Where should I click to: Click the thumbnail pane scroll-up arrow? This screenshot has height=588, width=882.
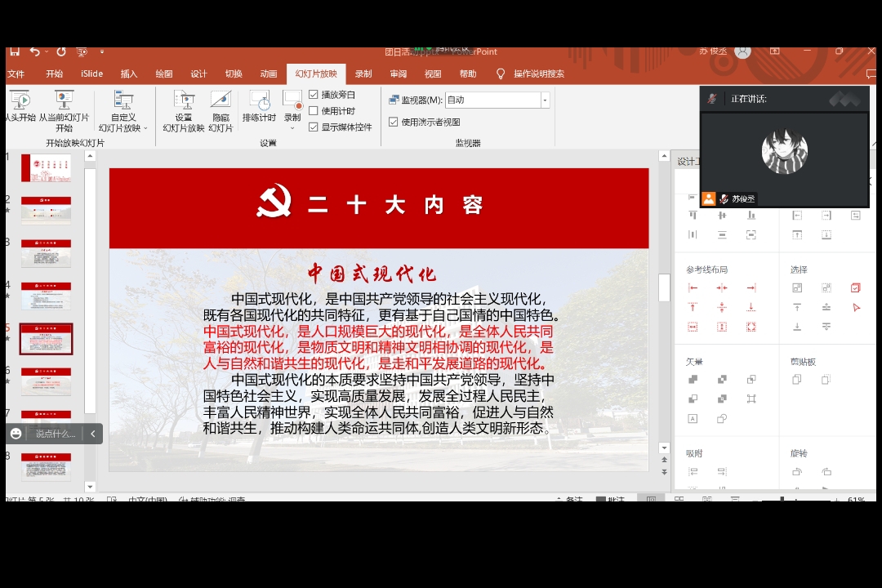click(90, 156)
